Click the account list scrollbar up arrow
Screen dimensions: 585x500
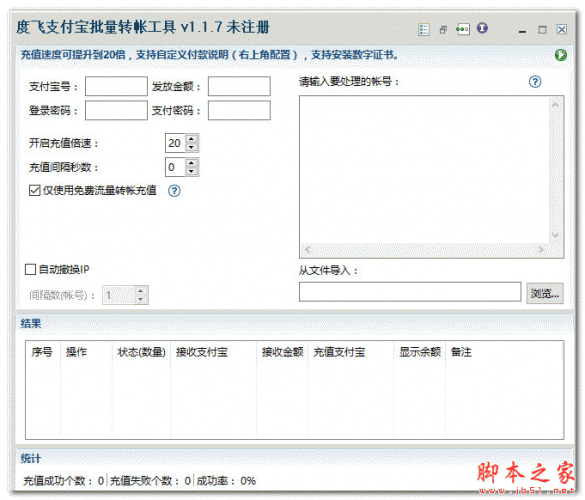click(555, 106)
